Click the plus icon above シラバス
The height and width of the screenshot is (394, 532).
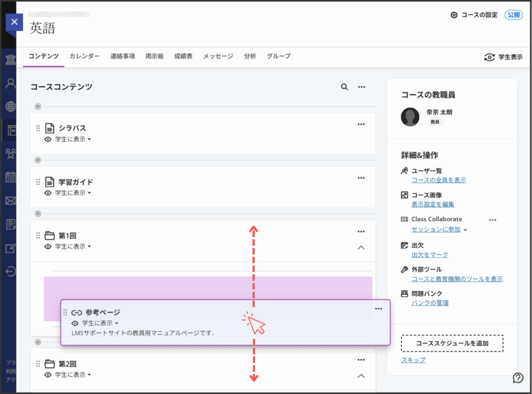[x=37, y=107]
